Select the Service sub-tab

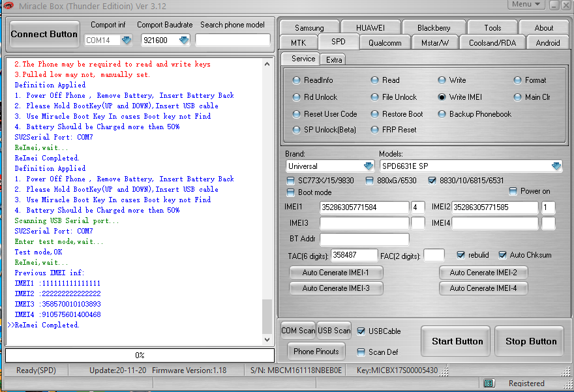click(x=300, y=59)
